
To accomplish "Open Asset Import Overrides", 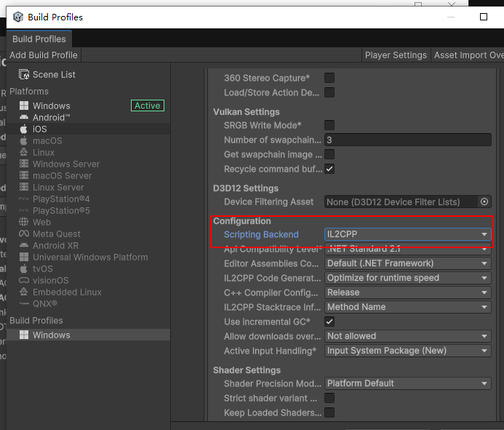I will coord(468,55).
